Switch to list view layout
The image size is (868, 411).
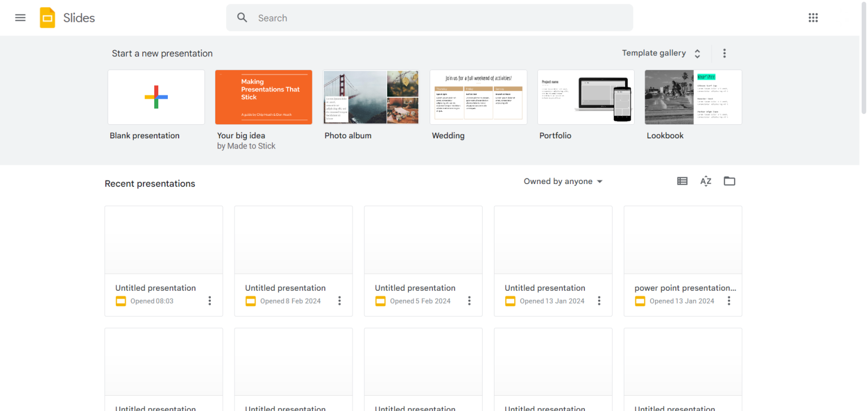pos(682,181)
